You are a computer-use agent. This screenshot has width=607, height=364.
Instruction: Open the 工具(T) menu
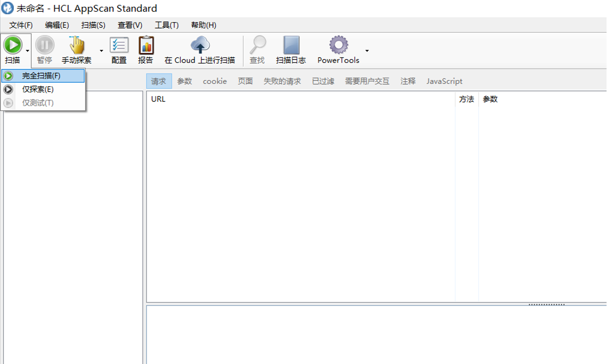click(x=167, y=25)
